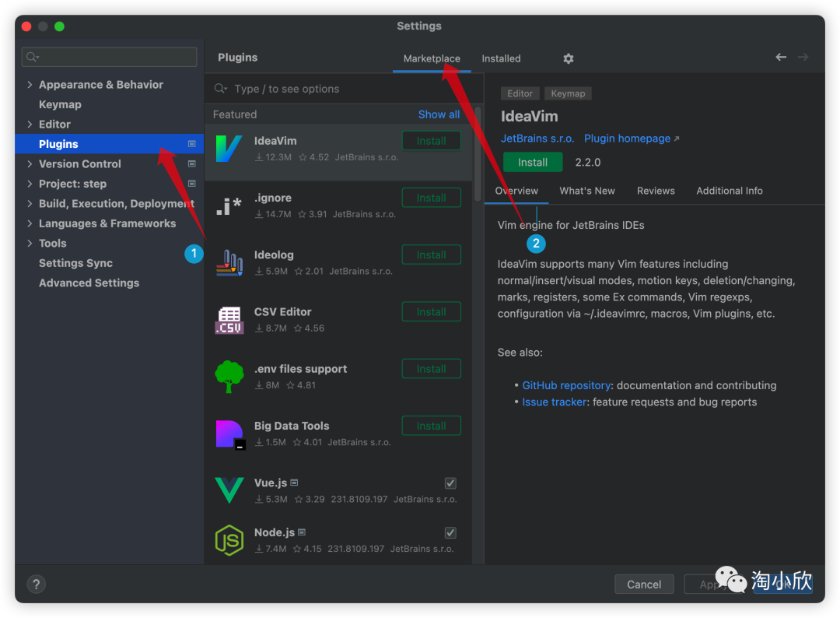The image size is (840, 618).
Task: Open the What's New tab
Action: pos(587,191)
